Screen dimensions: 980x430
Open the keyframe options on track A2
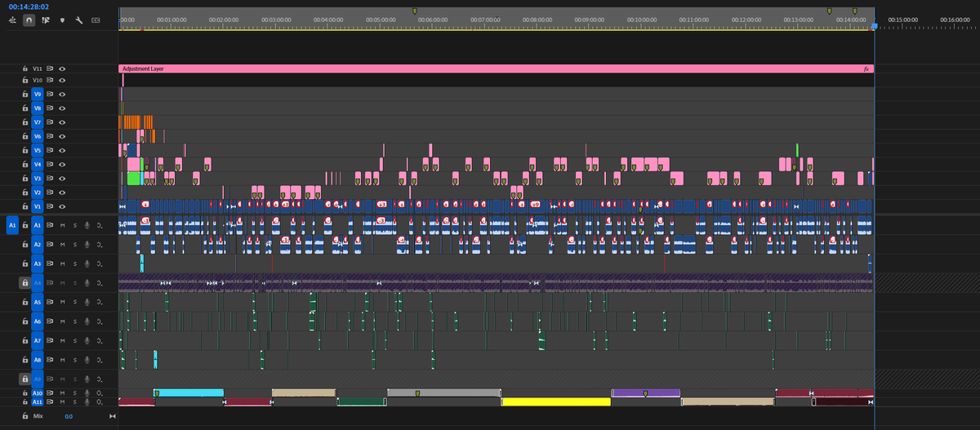pos(100,245)
